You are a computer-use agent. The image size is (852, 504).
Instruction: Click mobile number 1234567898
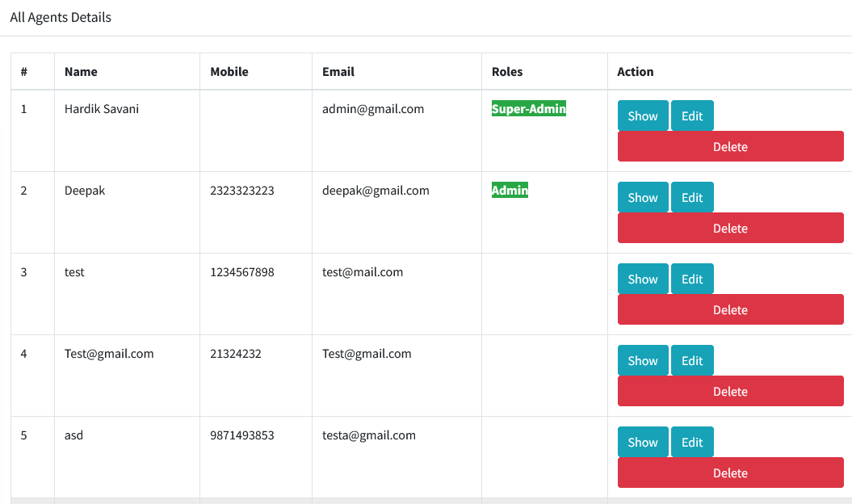click(x=241, y=272)
